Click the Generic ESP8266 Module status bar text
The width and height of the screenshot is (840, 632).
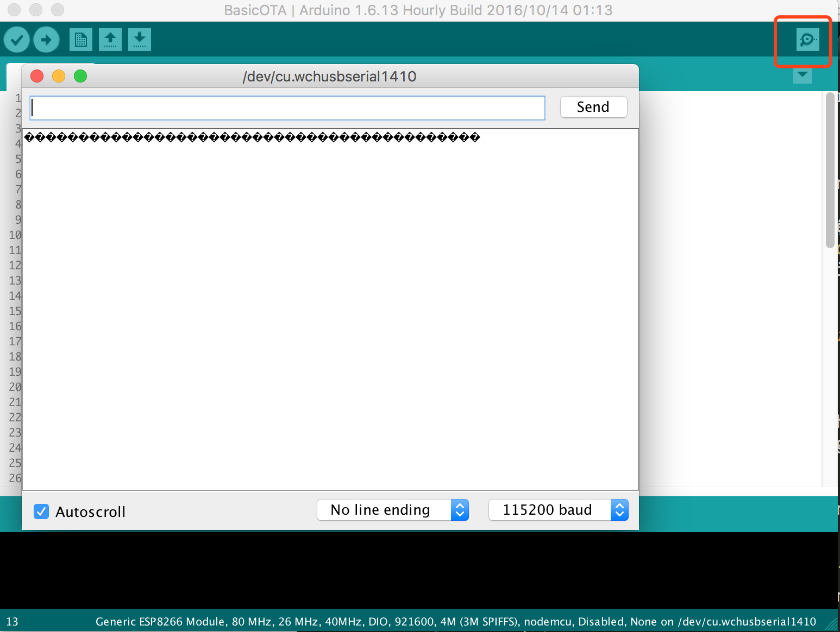(x=456, y=622)
